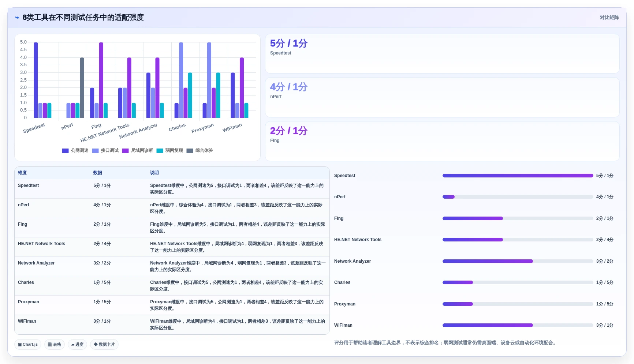Select the Proxyman progress bar

click(x=518, y=304)
